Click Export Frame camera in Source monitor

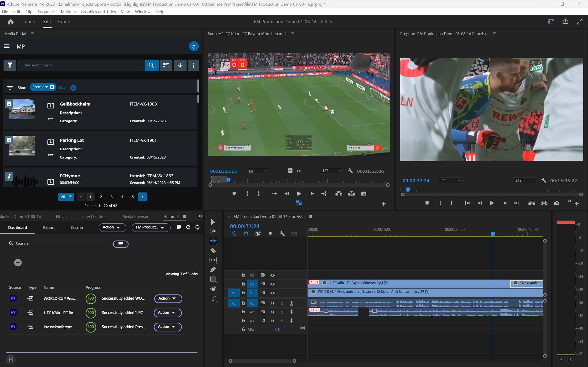(364, 194)
